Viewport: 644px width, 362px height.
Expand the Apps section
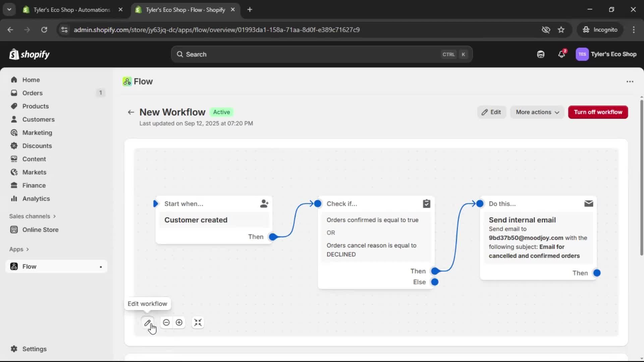[19, 249]
